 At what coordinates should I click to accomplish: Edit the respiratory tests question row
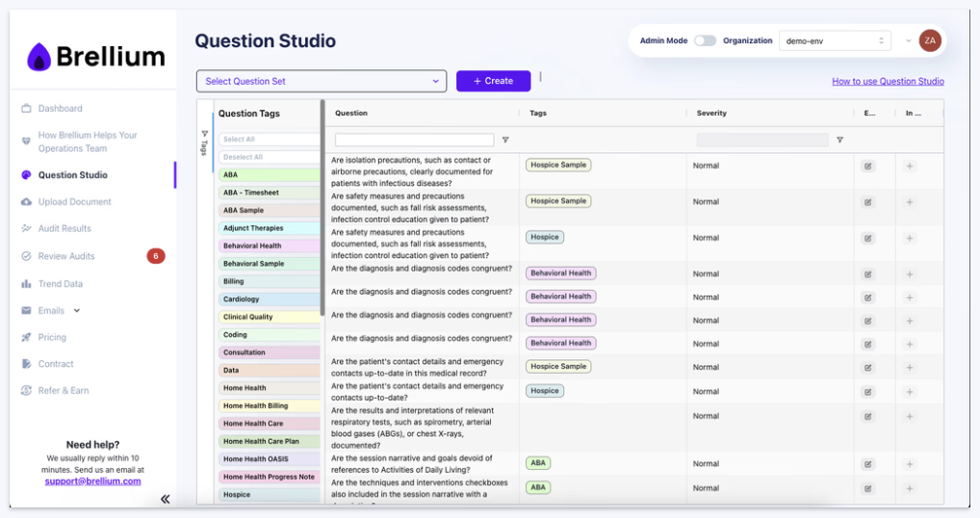coord(868,417)
